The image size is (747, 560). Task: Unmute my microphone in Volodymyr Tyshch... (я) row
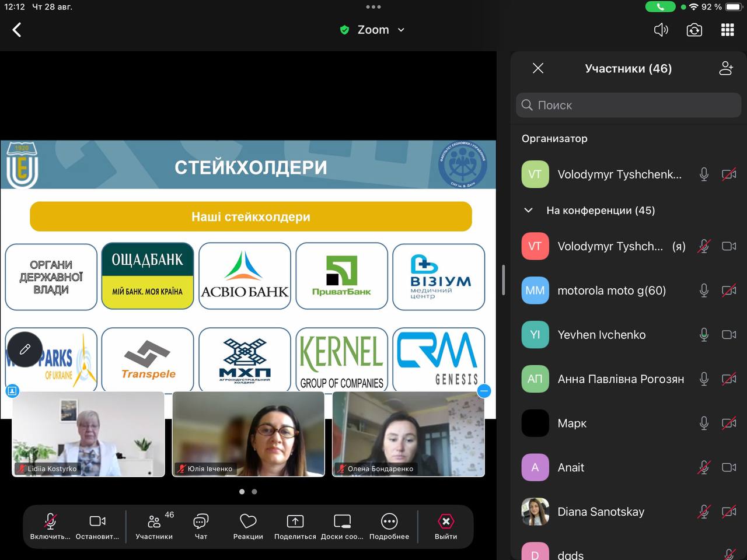704,246
